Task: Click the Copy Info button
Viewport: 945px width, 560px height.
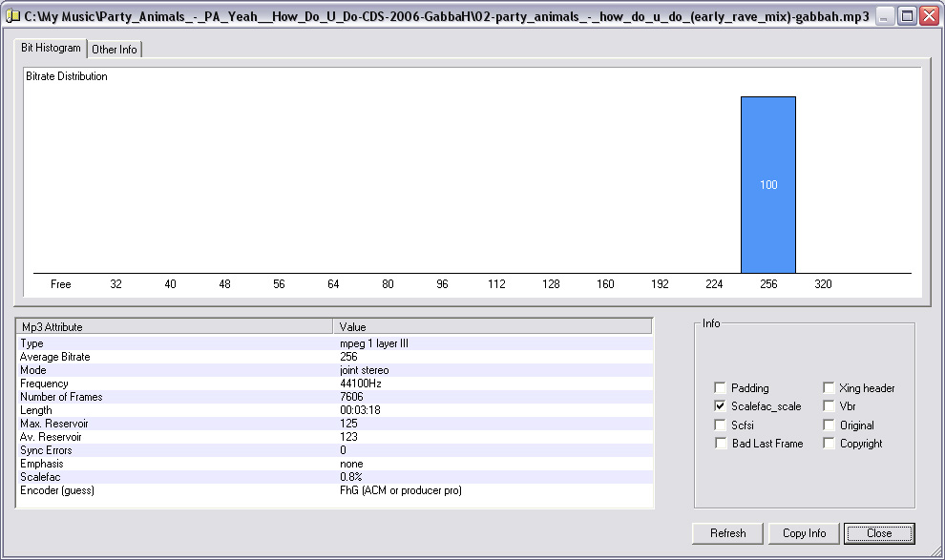Action: 804,533
